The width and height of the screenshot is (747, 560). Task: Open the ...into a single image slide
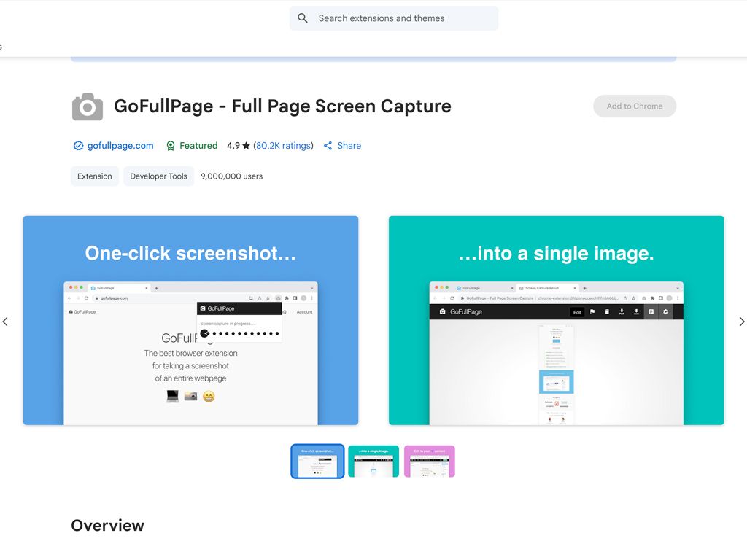[x=556, y=321]
